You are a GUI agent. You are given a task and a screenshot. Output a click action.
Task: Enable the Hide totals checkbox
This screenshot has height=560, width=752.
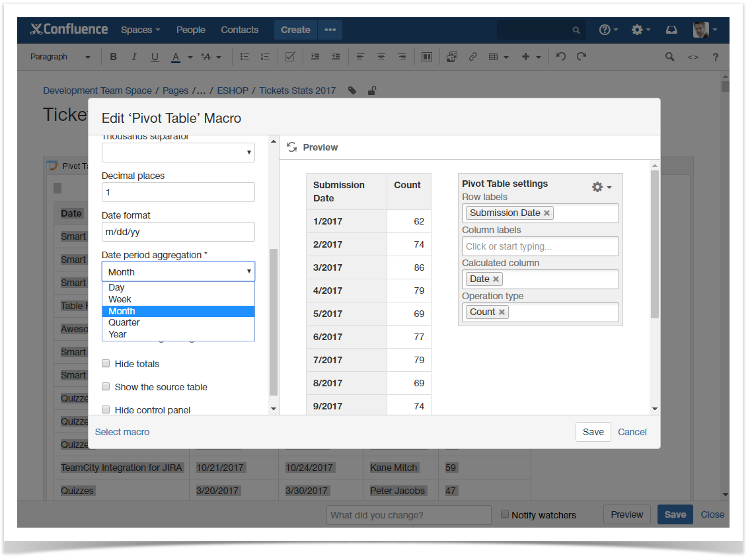(106, 363)
